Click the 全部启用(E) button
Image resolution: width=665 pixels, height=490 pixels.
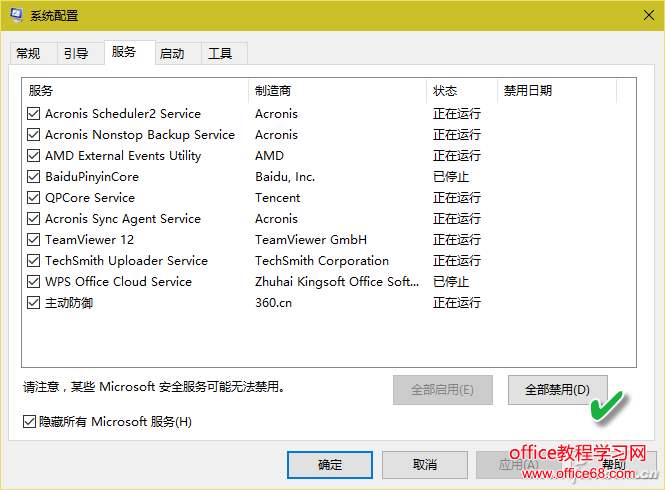442,390
